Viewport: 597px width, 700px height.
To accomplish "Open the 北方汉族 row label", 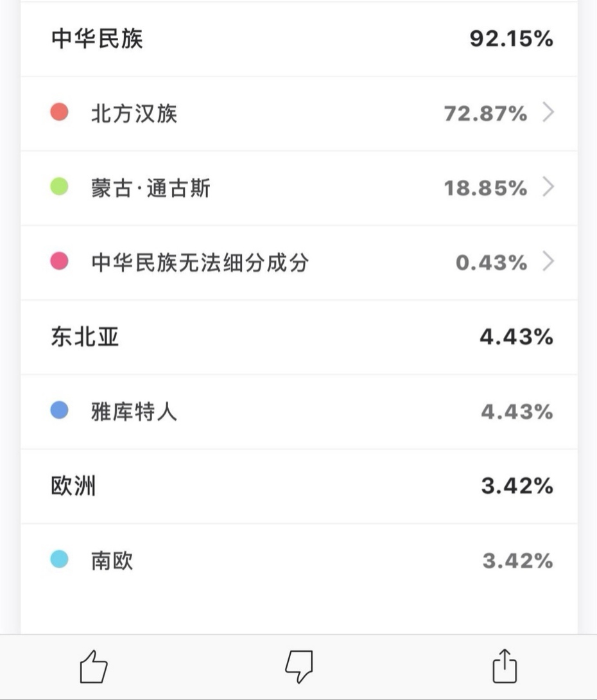I will pyautogui.click(x=134, y=113).
